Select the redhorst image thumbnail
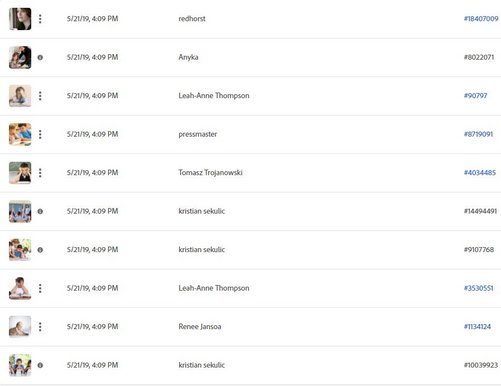Screen dimensions: 501x386 [x=20, y=19]
